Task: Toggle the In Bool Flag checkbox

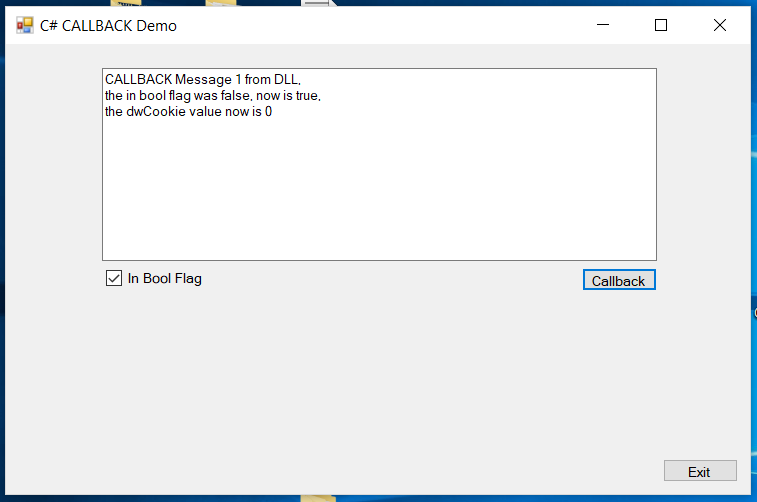Action: tap(114, 278)
